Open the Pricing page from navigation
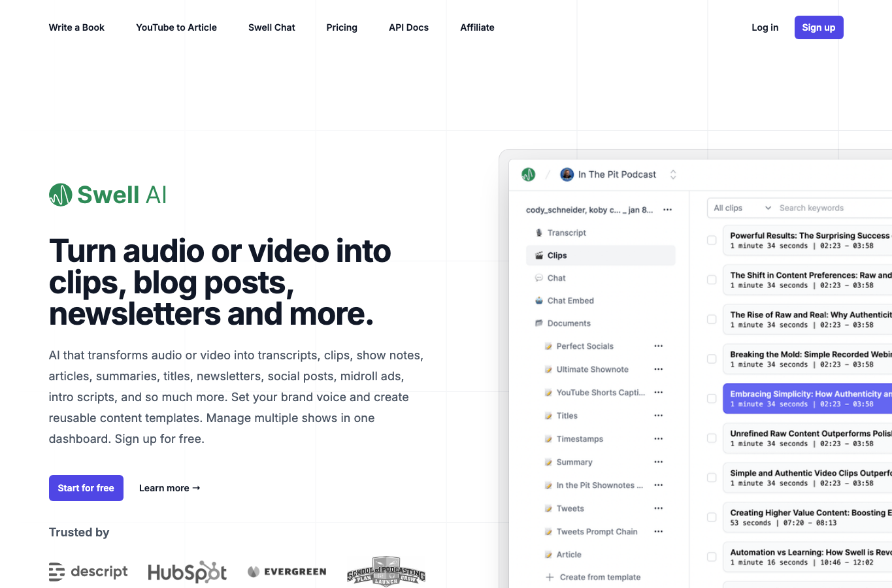Screen dimensions: 892x588 (342, 27)
